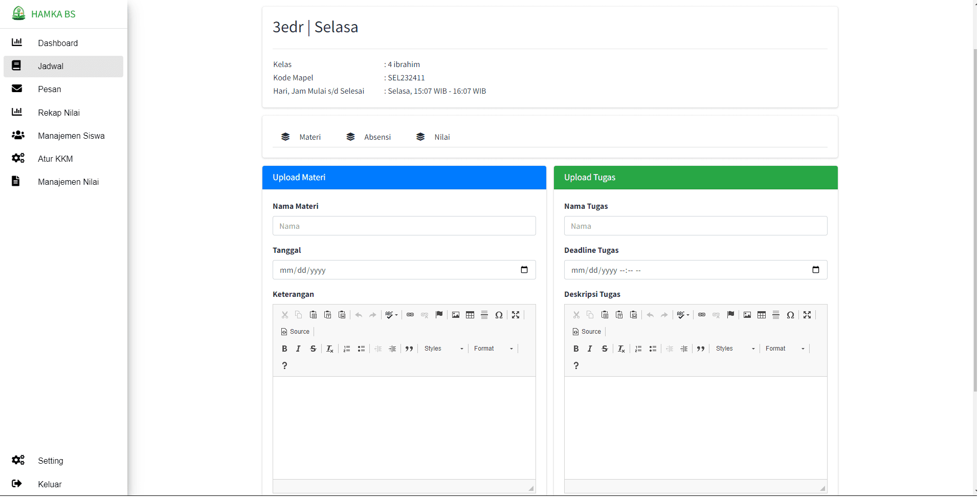
Task: Select Jadwal in the sidebar
Action: coord(63,66)
